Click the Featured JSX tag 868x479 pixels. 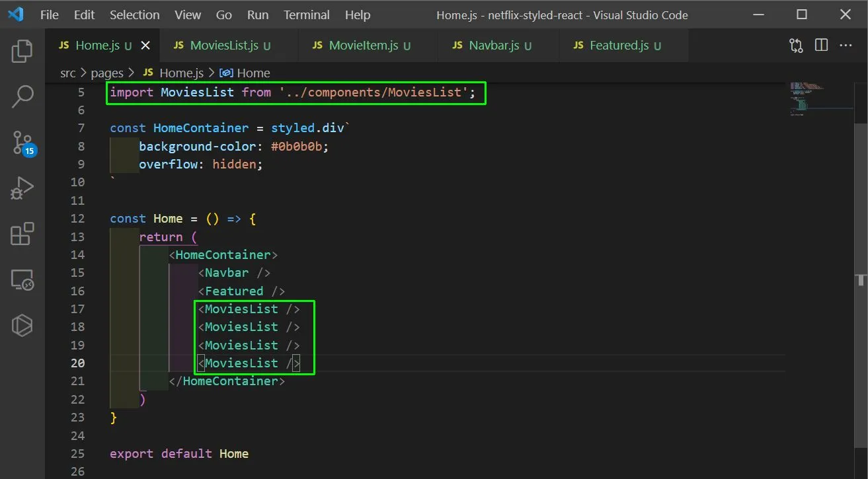[x=241, y=291]
